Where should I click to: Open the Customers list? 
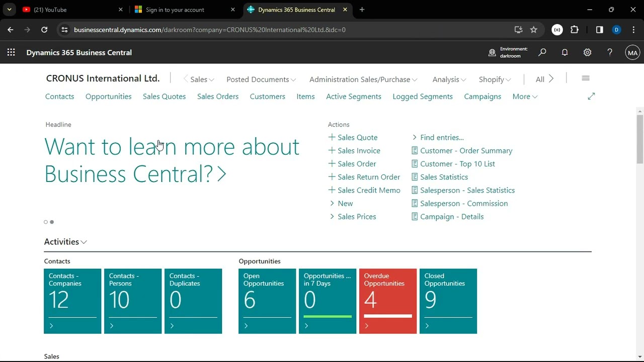267,97
